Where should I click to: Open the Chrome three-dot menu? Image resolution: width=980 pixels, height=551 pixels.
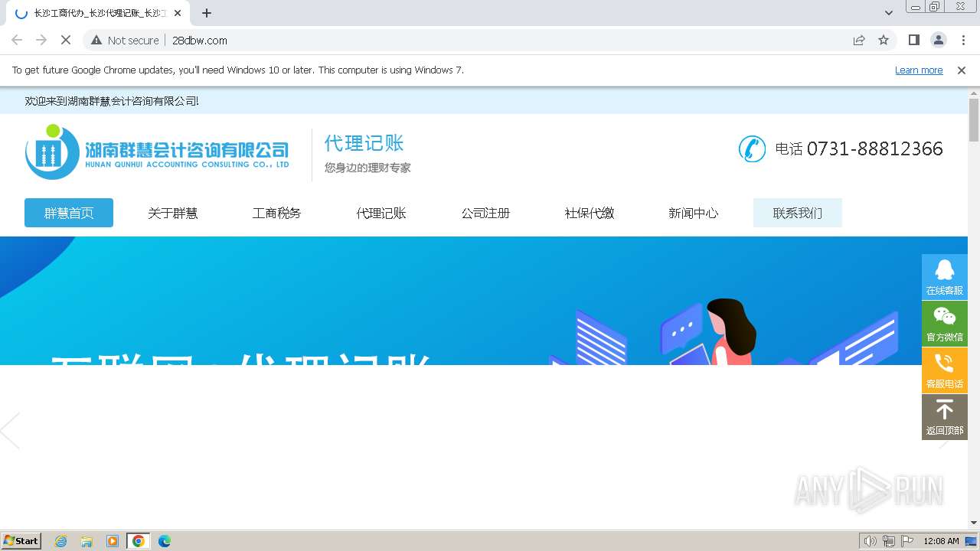963,40
